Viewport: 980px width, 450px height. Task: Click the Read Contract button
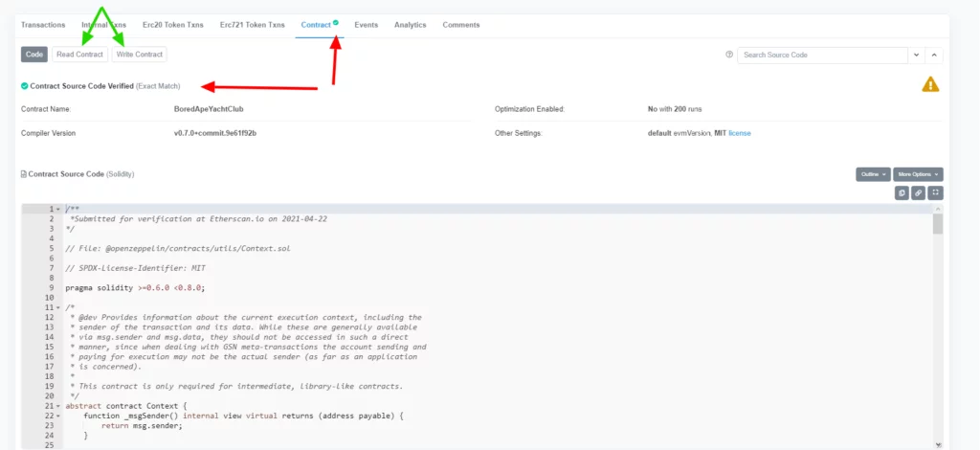[x=79, y=55]
